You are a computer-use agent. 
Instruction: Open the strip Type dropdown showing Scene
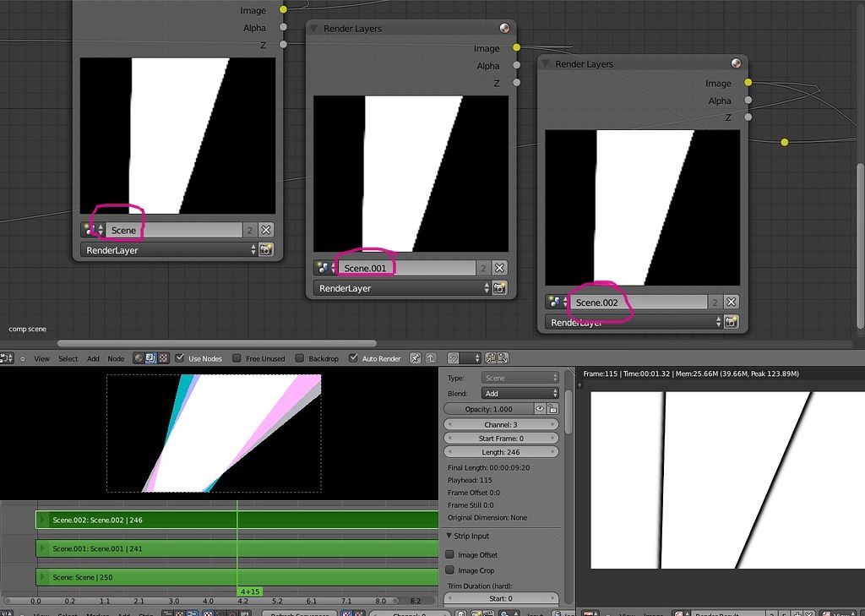point(520,378)
